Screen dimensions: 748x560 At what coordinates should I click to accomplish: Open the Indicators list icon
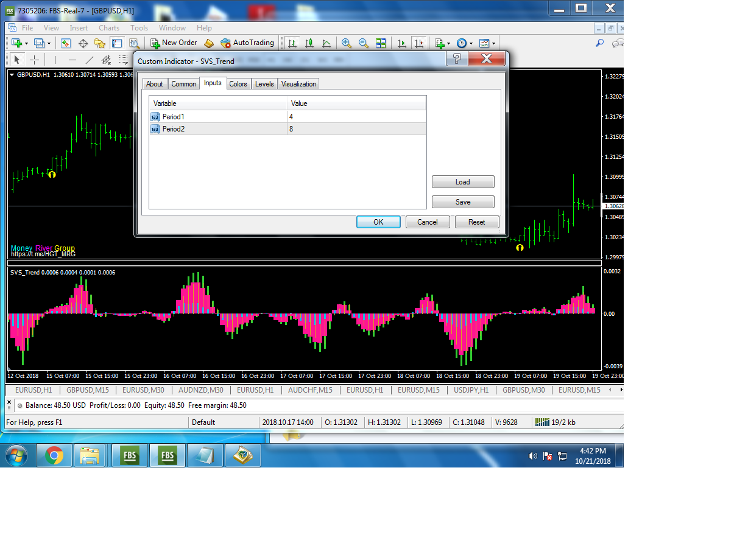pyautogui.click(x=439, y=43)
